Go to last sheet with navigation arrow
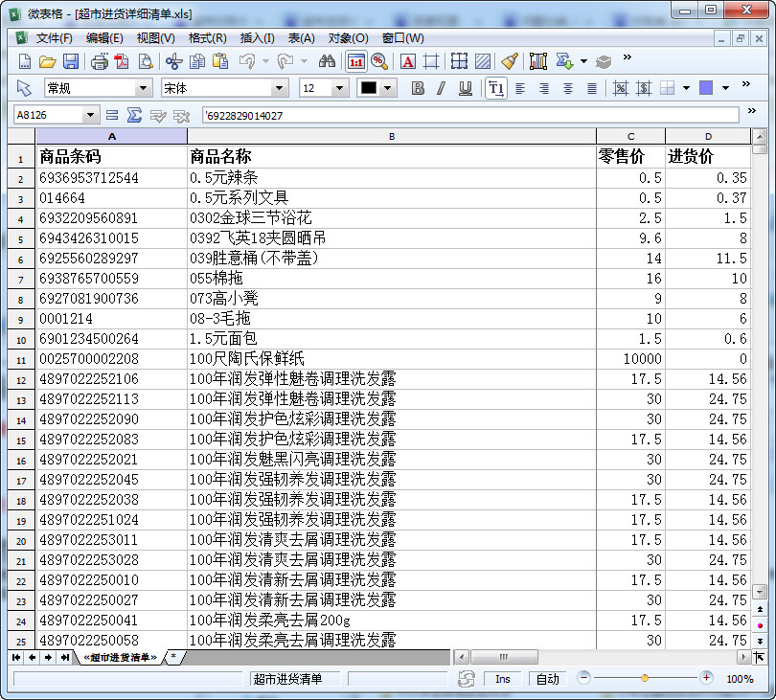The height and width of the screenshot is (700, 776). tap(65, 658)
